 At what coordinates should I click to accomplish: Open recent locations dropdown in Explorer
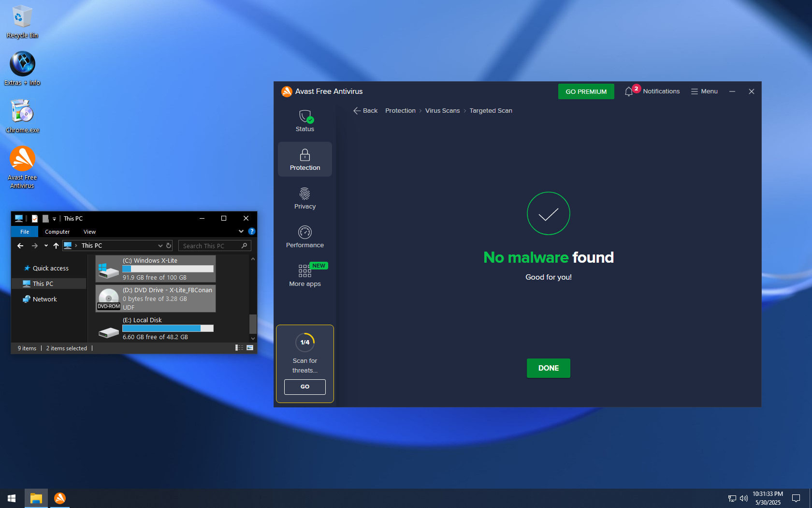coord(46,246)
